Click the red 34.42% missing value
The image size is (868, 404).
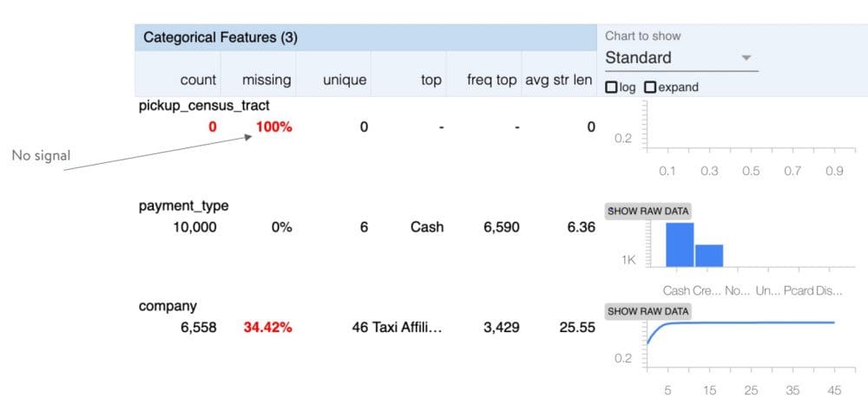pyautogui.click(x=267, y=328)
